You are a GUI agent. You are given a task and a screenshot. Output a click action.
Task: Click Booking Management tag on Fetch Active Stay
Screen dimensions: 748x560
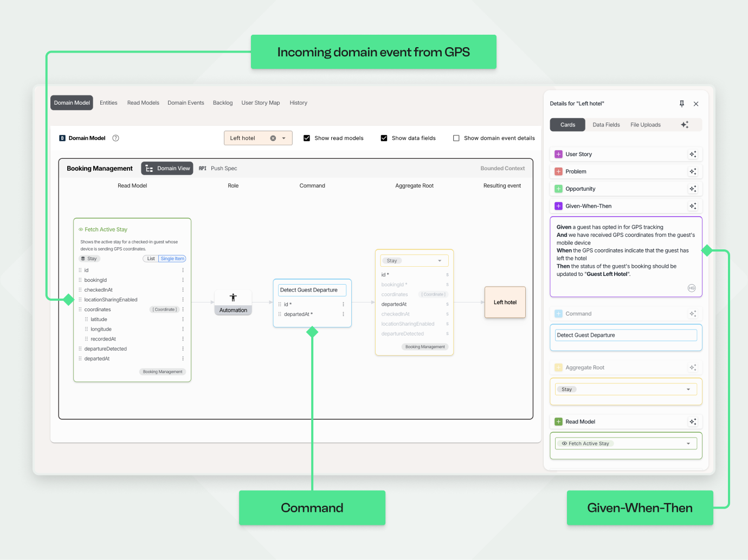163,372
